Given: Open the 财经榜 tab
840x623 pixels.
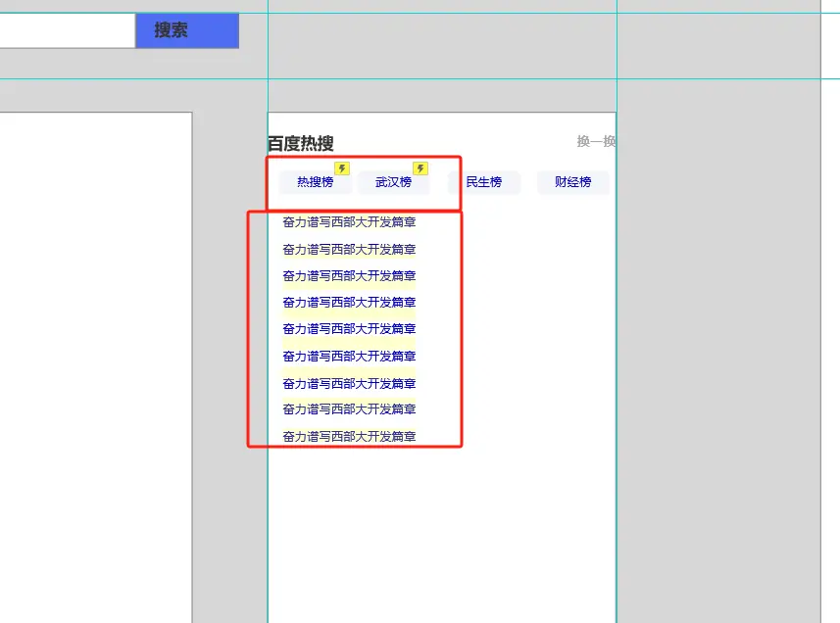Looking at the screenshot, I should click(x=572, y=182).
